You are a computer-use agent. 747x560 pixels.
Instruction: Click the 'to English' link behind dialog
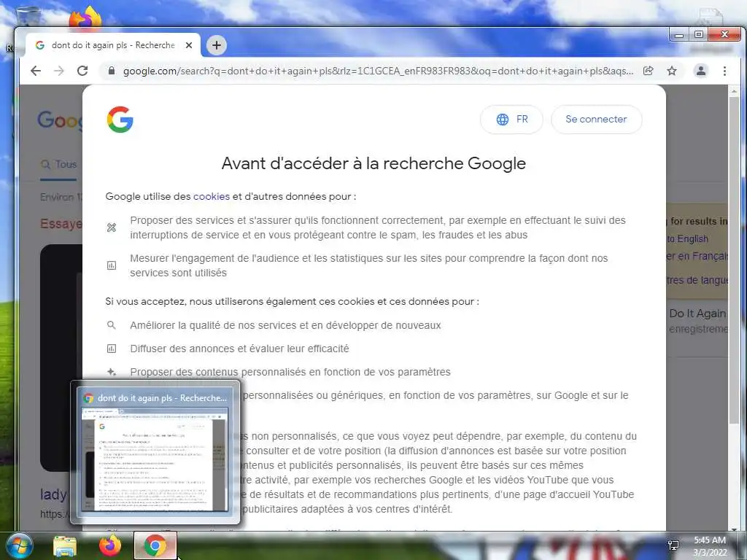point(687,238)
